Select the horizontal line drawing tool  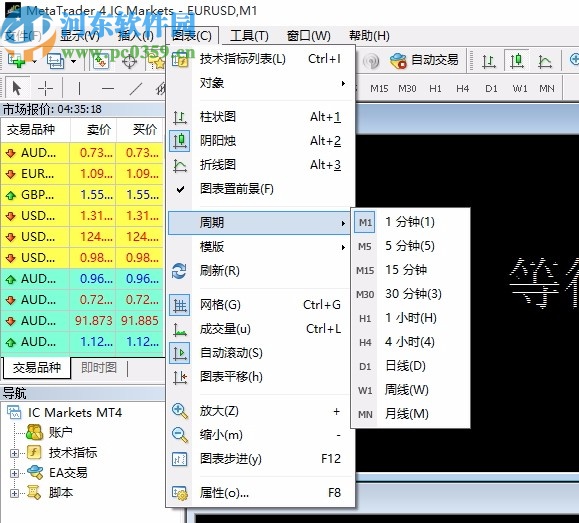108,89
